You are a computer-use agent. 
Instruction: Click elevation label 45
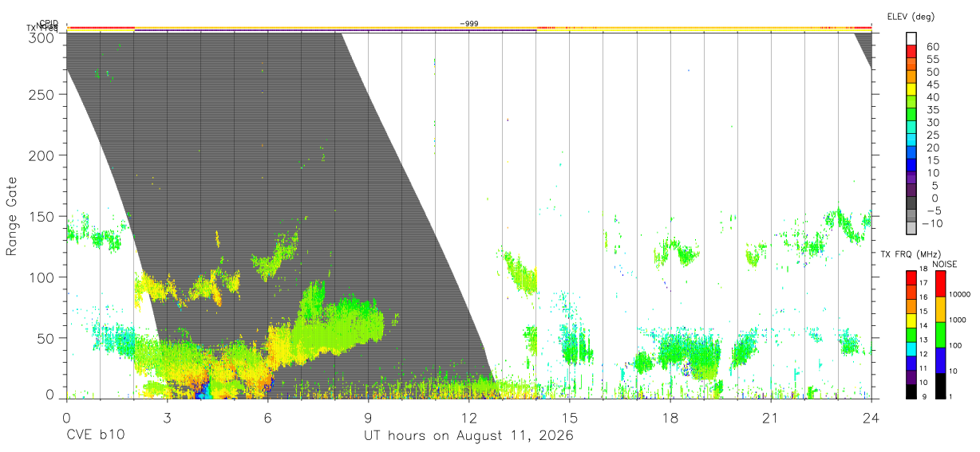coord(932,85)
